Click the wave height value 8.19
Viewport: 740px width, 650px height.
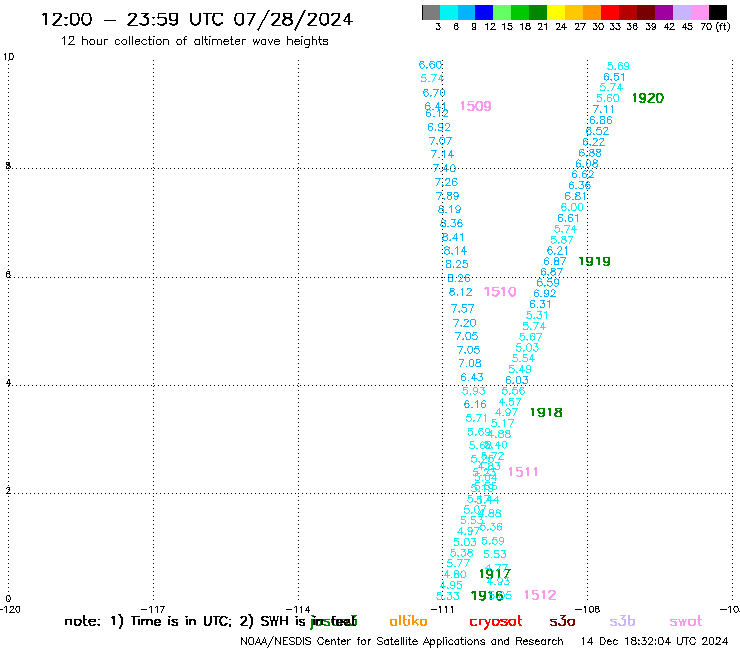tap(449, 210)
